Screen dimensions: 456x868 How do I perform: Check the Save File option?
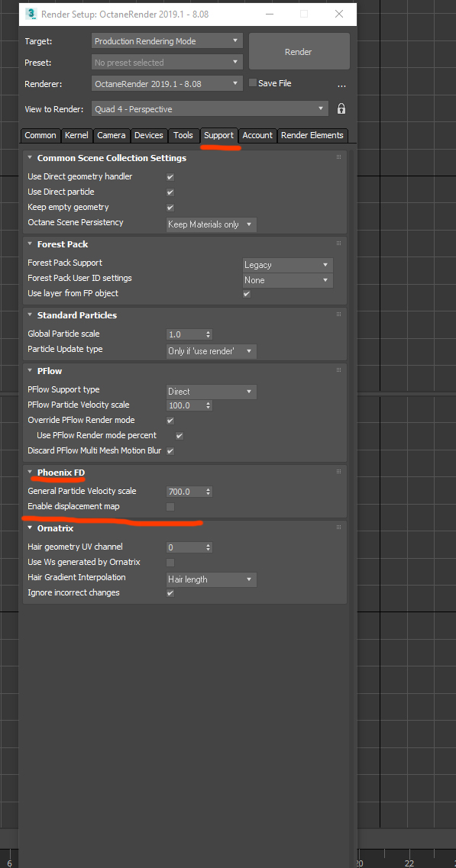(254, 83)
